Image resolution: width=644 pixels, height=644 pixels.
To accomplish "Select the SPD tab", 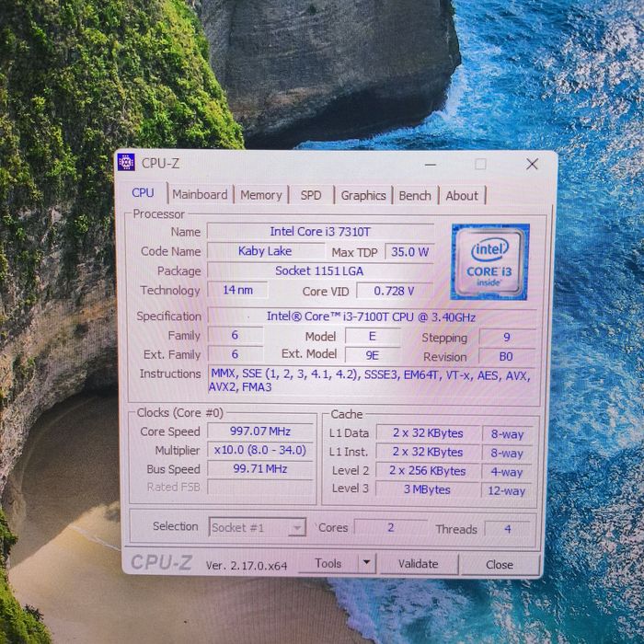I will click(x=311, y=195).
